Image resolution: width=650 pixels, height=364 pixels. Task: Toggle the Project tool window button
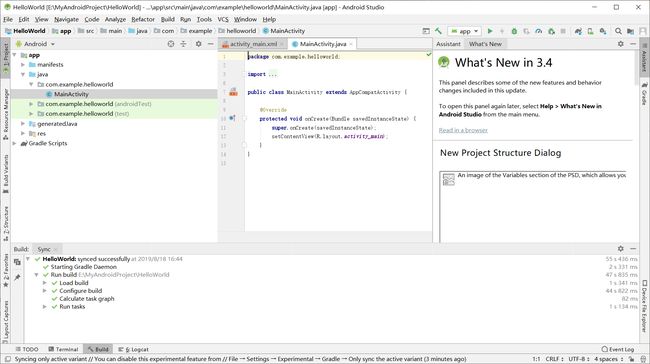coord(5,58)
